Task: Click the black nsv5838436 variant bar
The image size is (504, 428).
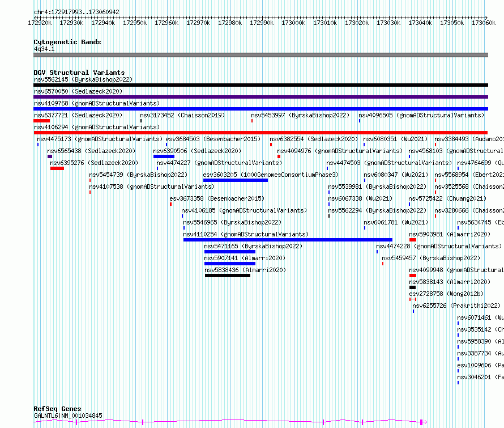Action: click(x=228, y=276)
